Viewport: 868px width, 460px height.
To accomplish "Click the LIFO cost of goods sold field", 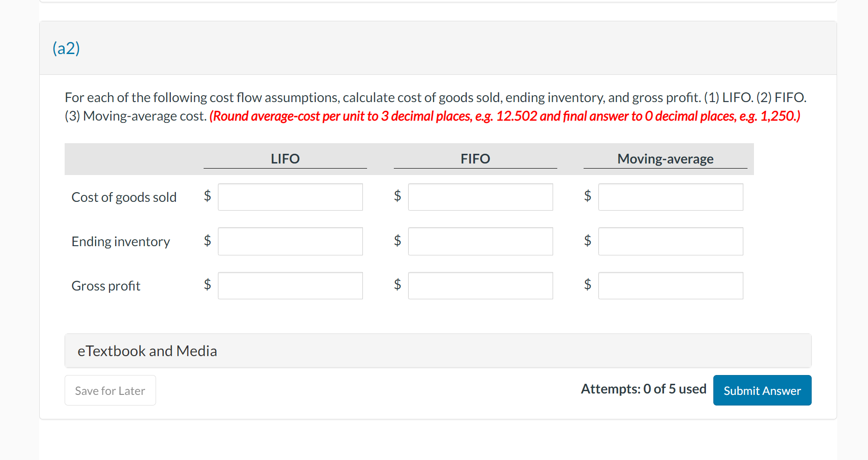I will 290,197.
